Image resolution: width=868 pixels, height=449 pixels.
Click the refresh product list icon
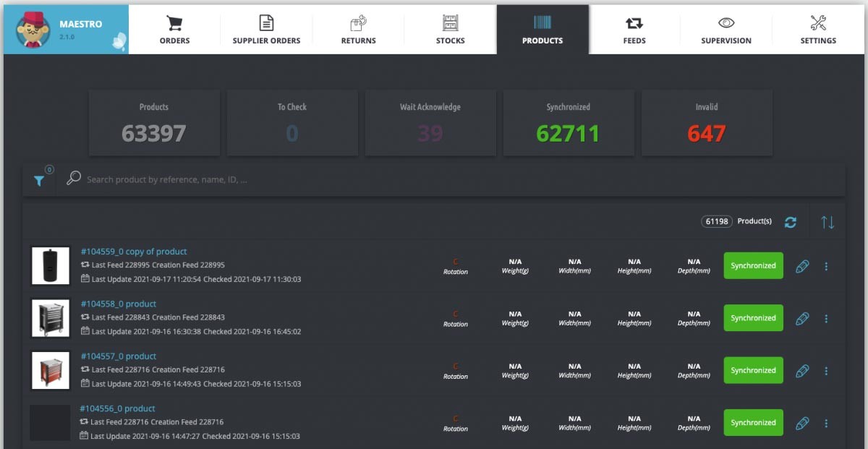click(791, 222)
